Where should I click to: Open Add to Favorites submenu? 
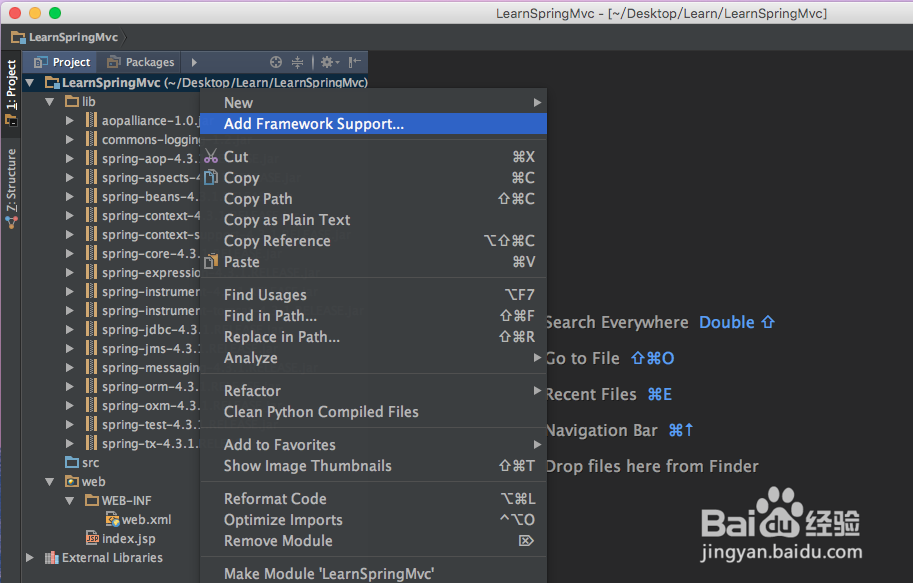pos(373,444)
